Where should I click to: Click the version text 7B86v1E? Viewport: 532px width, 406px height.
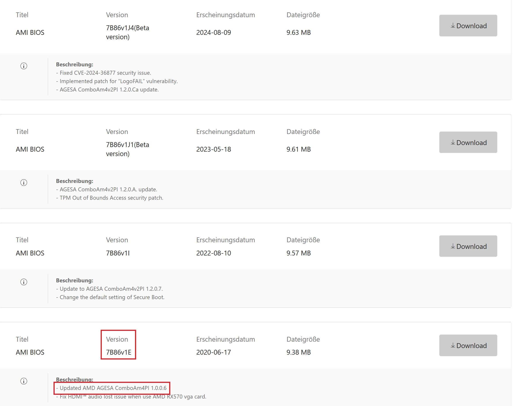click(x=119, y=352)
